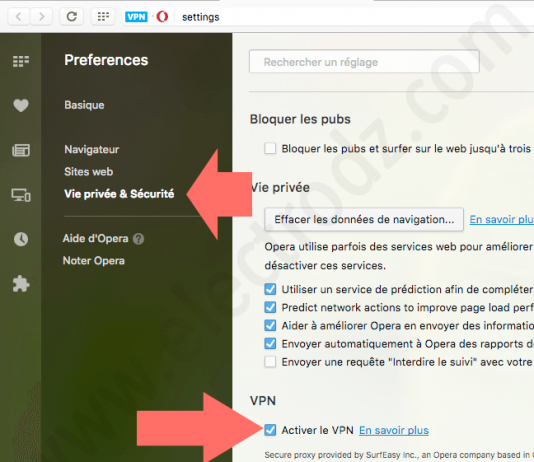Screen dimensions: 534x462
Task: Click the Opera logo icon in address bar
Action: 162,17
